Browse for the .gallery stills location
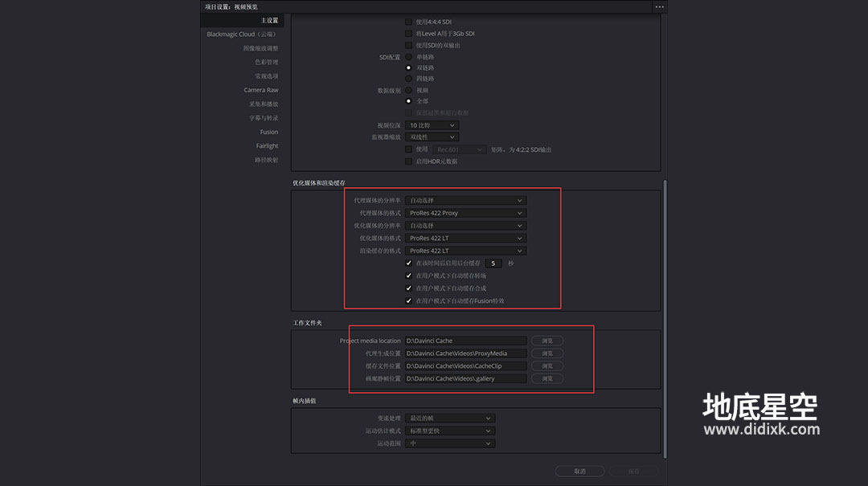The image size is (868, 486). [x=547, y=378]
